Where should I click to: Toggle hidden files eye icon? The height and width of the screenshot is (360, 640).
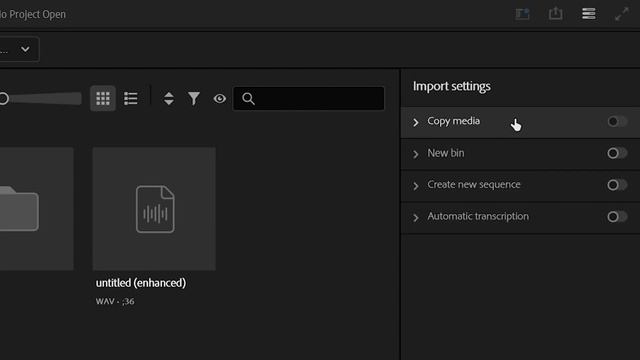220,98
